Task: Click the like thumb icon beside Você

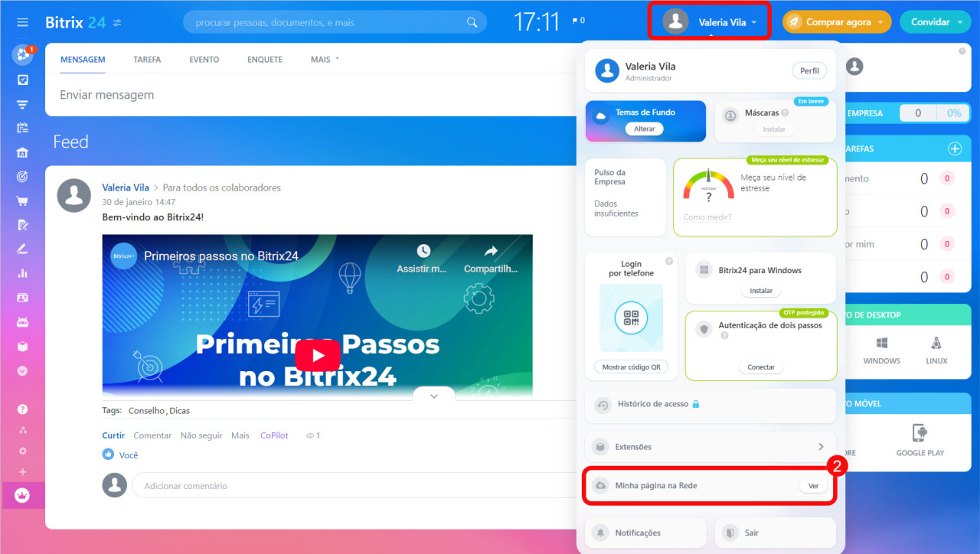Action: coord(108,455)
